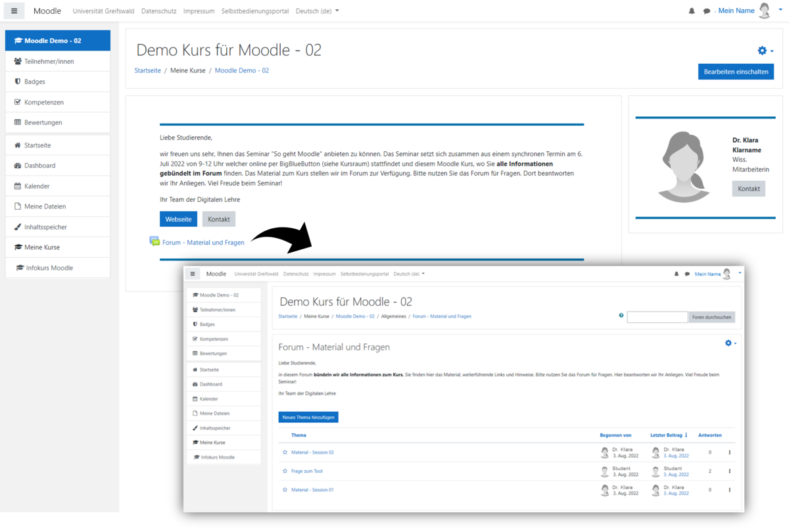This screenshot has width=789, height=532.
Task: Star the Material - Session 02 topic
Action: pos(285,452)
